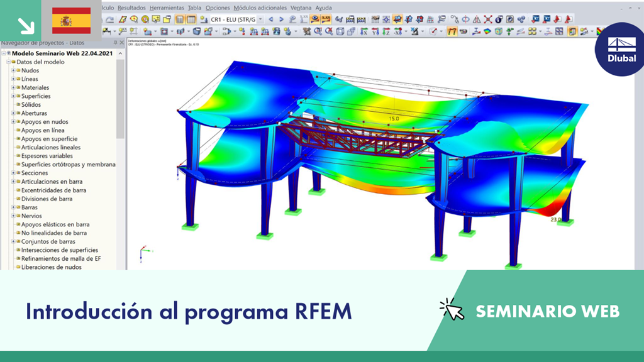This screenshot has height=362, width=644.
Task: Click the colored surface results icon
Action: [x=487, y=31]
